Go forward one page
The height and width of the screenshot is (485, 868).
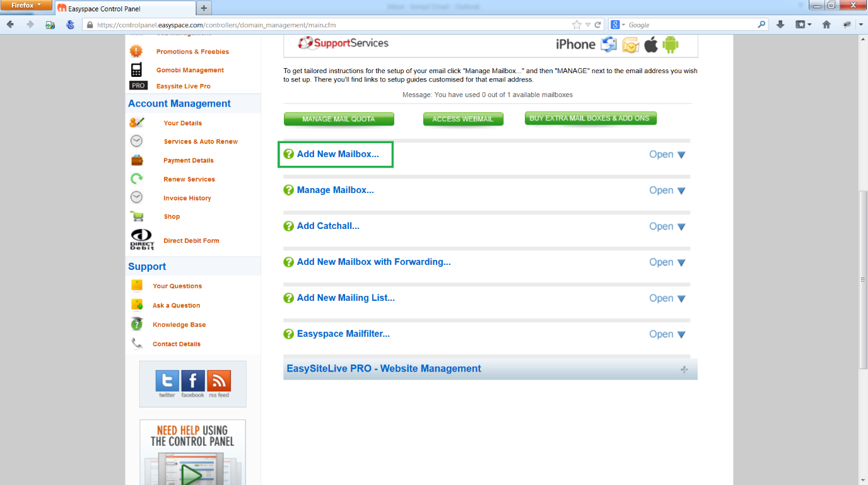(x=30, y=25)
